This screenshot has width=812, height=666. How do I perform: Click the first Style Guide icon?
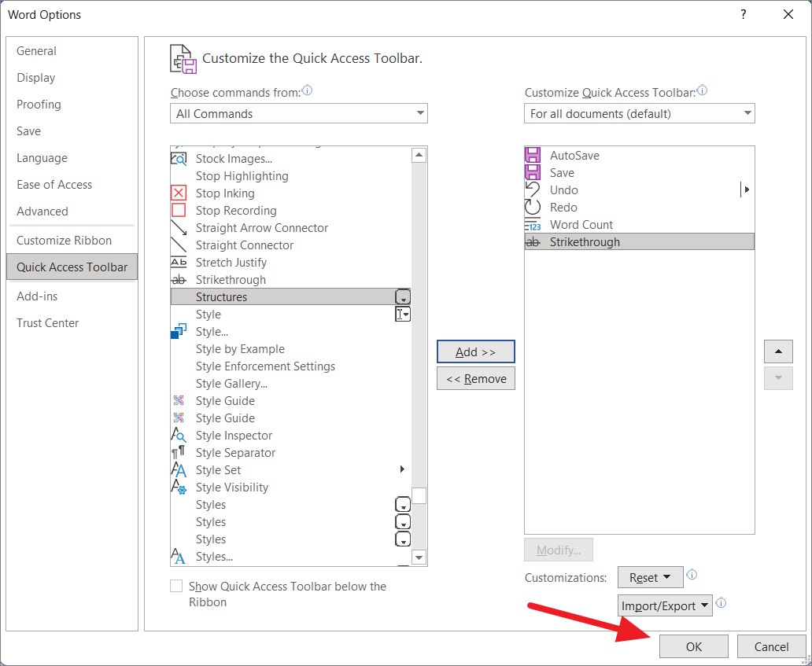[179, 400]
